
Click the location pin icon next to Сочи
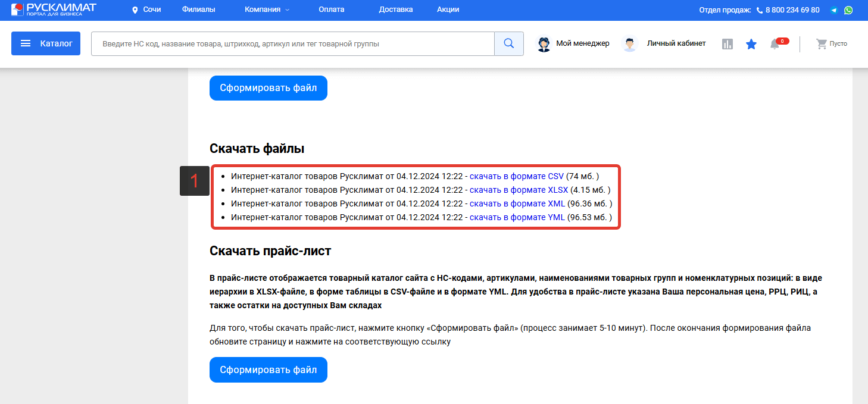[135, 10]
